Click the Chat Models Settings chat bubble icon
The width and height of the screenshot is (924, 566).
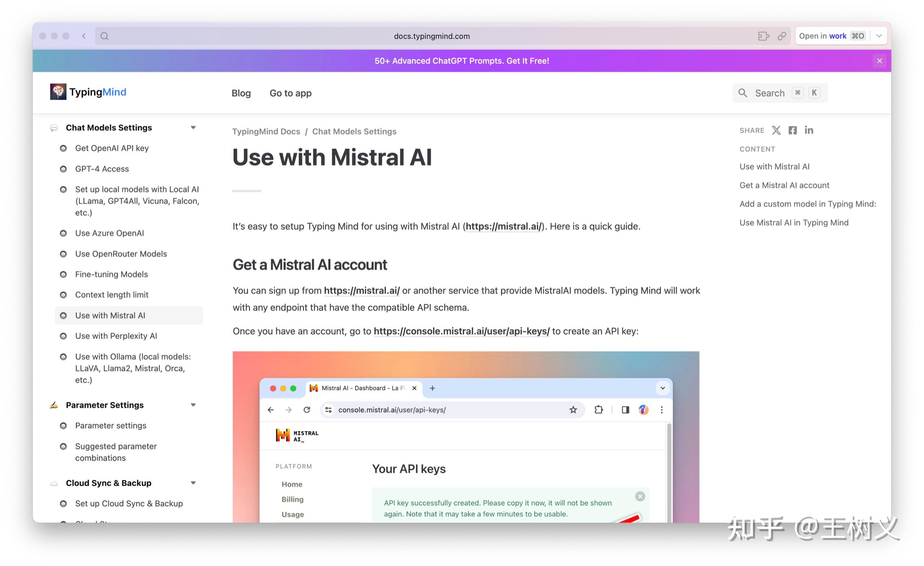coord(54,128)
